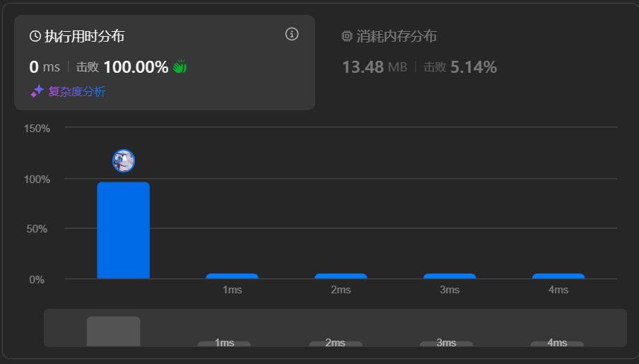Image resolution: width=639 pixels, height=364 pixels.
Task: Click the 4ms x-axis label under chart
Action: (x=558, y=290)
